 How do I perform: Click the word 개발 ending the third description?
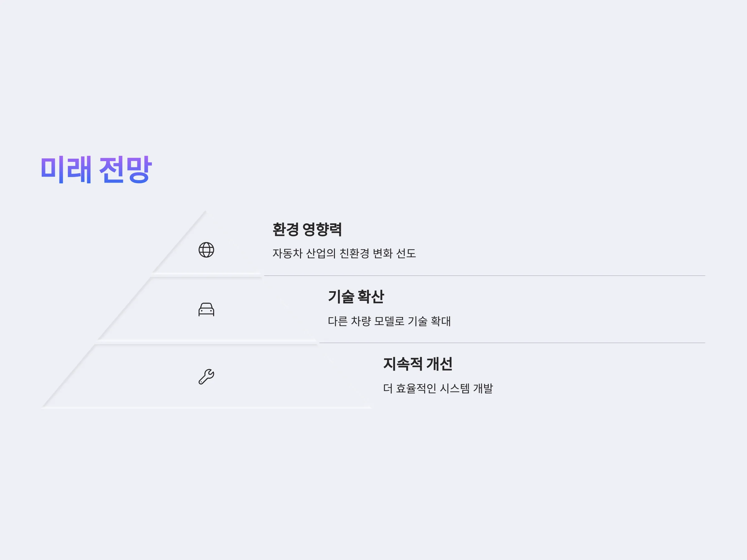click(x=483, y=388)
